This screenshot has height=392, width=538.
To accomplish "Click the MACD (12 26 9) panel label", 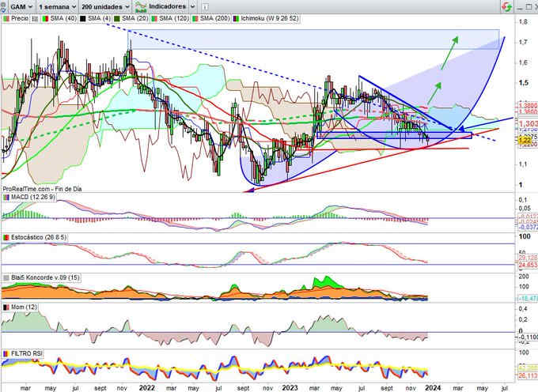I will [x=32, y=198].
